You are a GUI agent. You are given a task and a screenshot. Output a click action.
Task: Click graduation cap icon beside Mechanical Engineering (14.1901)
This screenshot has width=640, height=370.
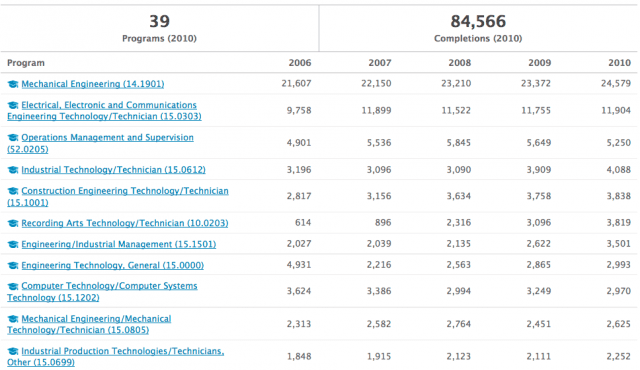click(13, 84)
